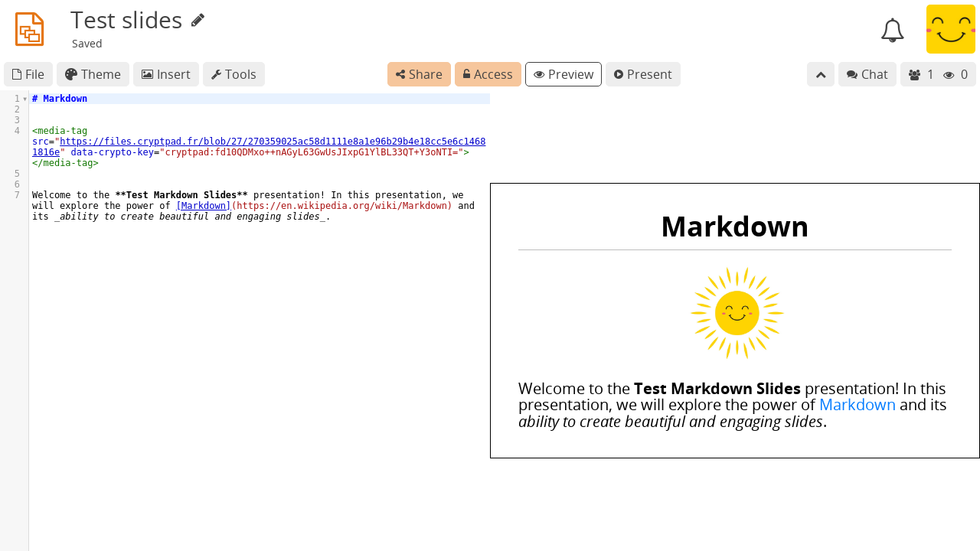Show the user list counter
The height and width of the screenshot is (551, 980).
pos(938,74)
